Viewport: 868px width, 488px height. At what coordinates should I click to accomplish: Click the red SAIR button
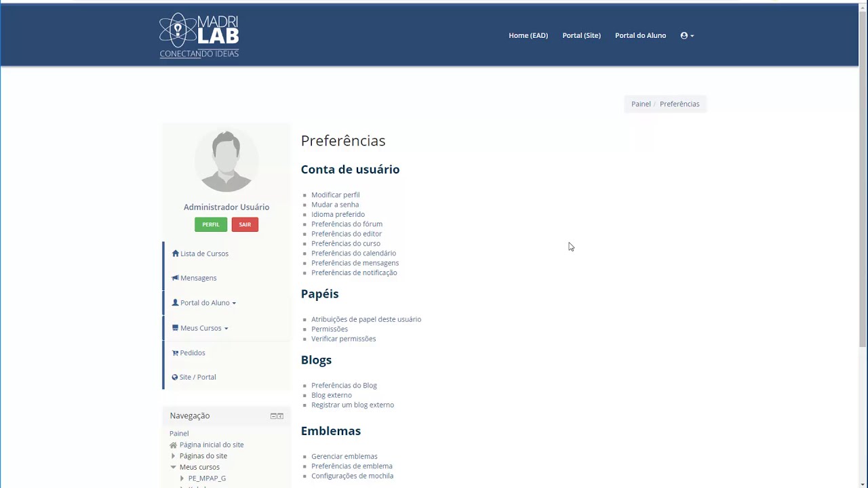pyautogui.click(x=245, y=224)
